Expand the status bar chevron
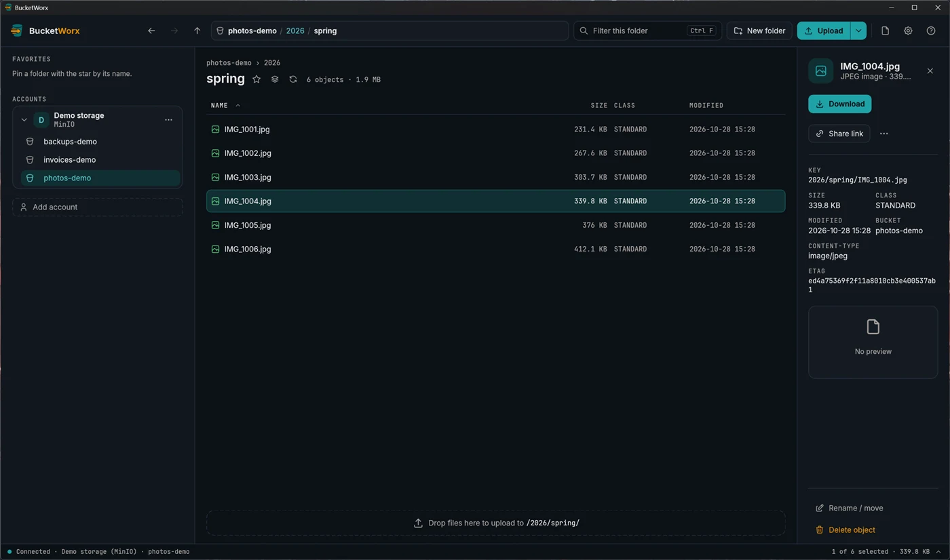Image resolution: width=950 pixels, height=560 pixels. (938, 552)
